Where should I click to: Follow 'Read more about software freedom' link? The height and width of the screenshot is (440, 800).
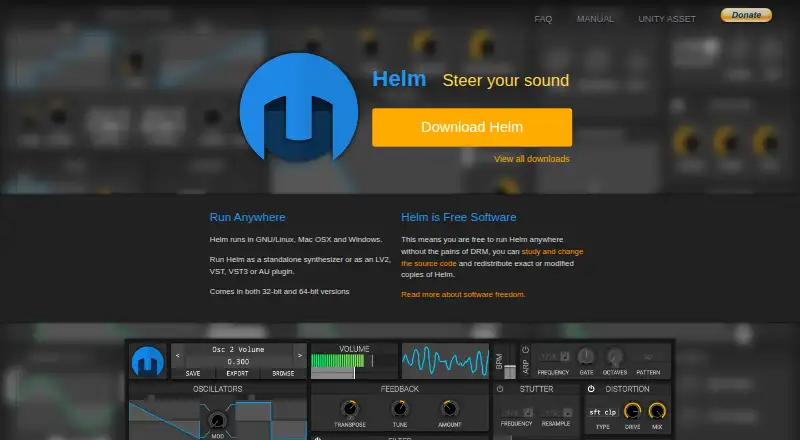pos(463,295)
